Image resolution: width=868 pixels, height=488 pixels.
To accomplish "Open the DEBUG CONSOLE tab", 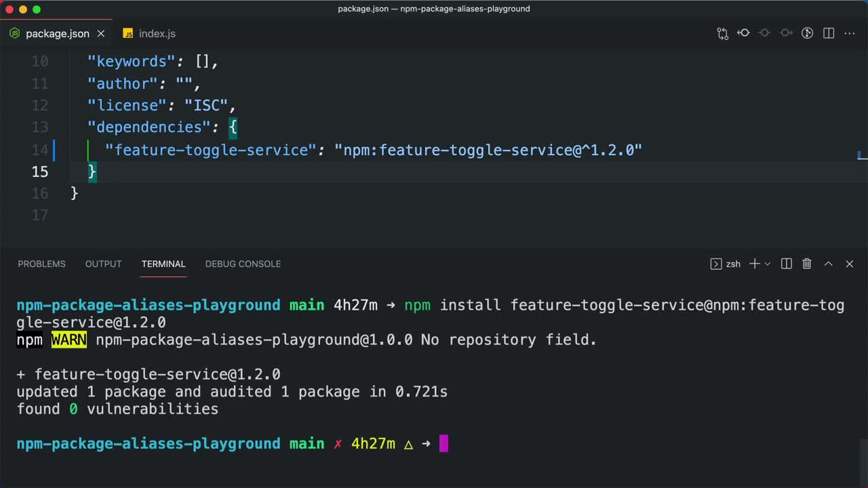I will pyautogui.click(x=243, y=264).
